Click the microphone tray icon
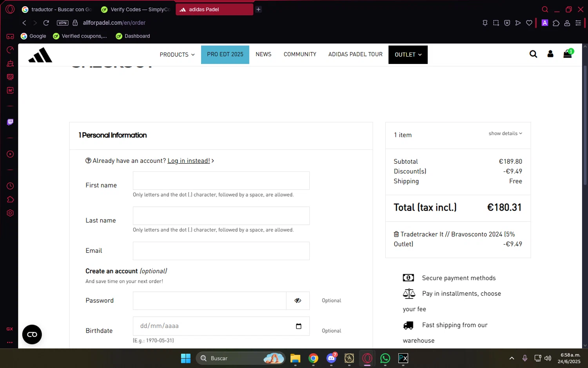This screenshot has height=368, width=588. coord(525,358)
